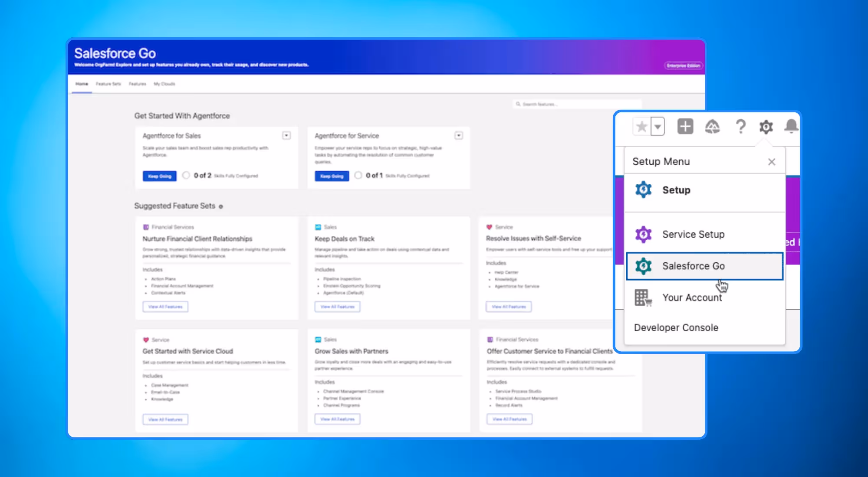
Task: Click Sales icon on Keep Deals on Track card
Action: point(318,227)
